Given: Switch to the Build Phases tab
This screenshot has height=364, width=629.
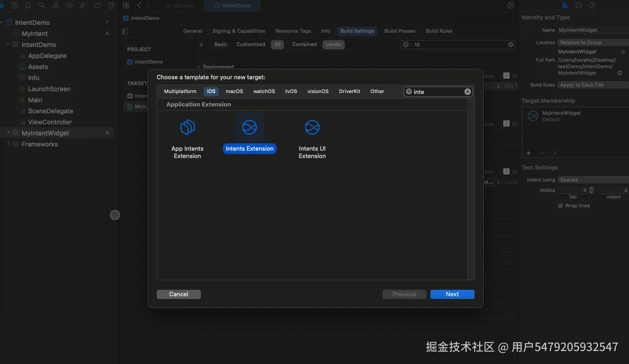Looking at the screenshot, I should [x=399, y=31].
